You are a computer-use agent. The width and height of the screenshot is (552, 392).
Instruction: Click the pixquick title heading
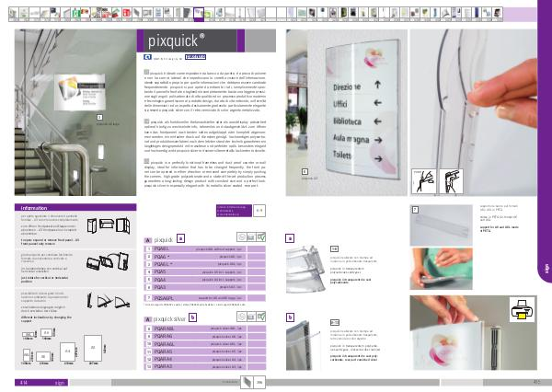(176, 40)
